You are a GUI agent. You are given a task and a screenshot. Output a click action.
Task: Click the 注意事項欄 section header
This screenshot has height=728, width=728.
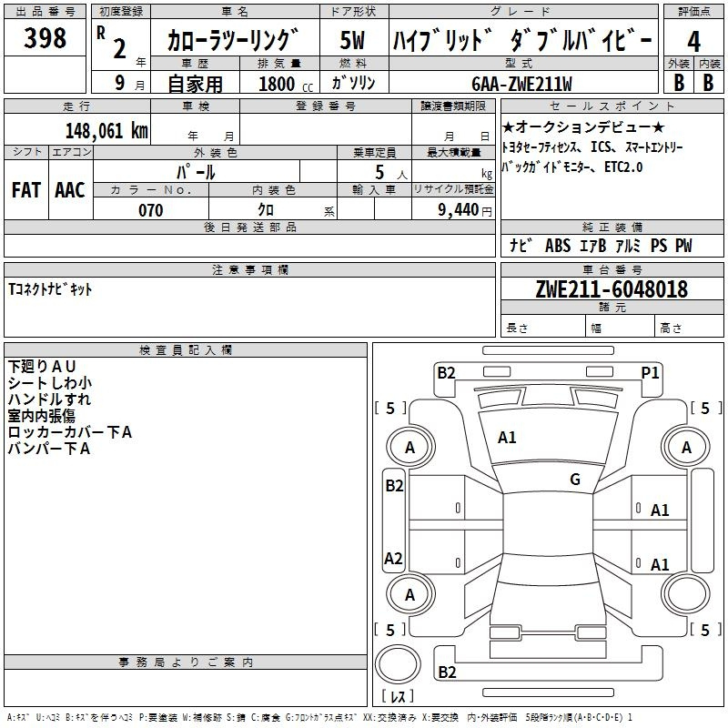point(249,269)
